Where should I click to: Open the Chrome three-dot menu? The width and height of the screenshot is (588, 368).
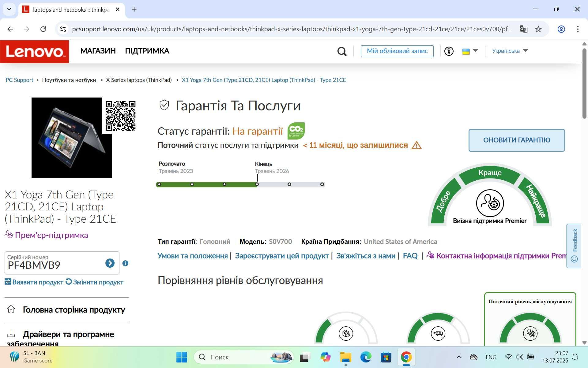[x=578, y=29]
